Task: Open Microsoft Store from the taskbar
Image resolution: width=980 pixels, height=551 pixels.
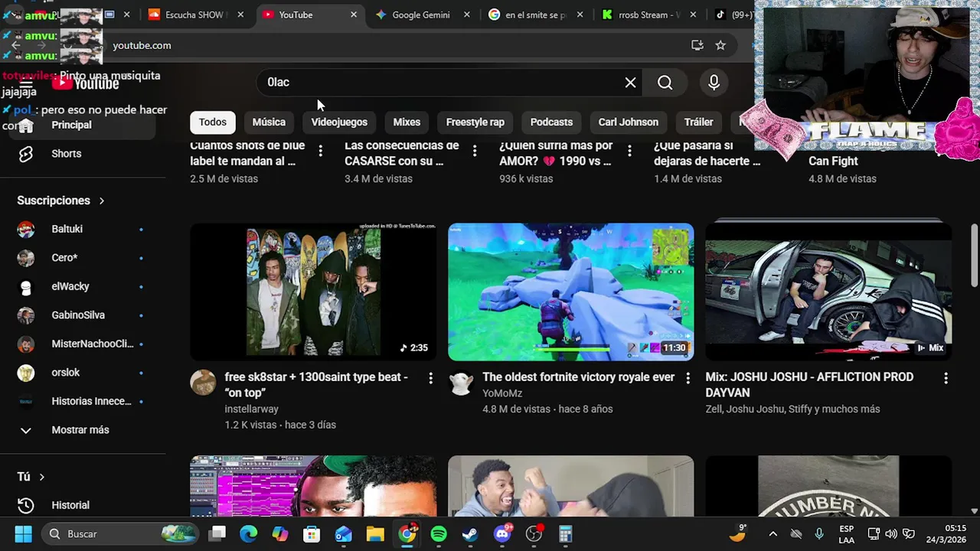Action: 312,533
